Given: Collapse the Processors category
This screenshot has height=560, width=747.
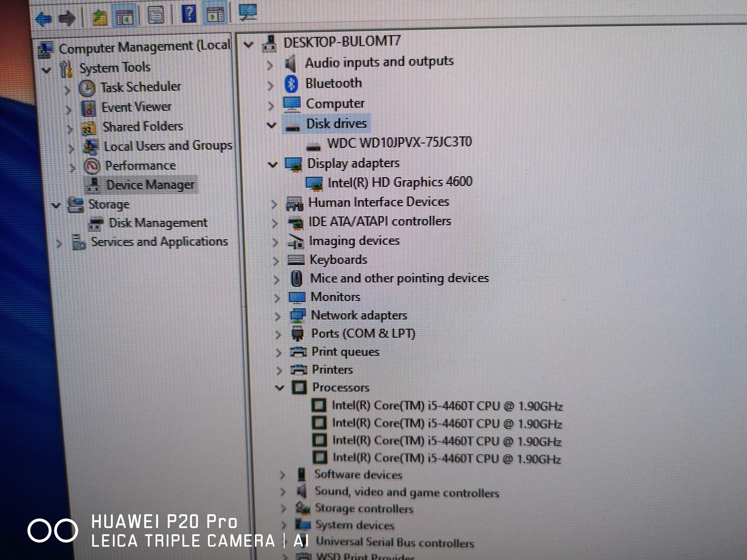Looking at the screenshot, I should [x=279, y=388].
